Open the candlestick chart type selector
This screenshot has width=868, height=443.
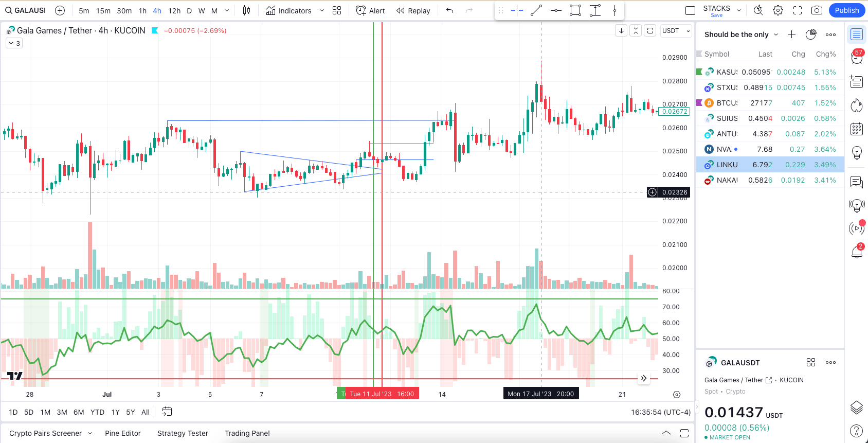247,10
